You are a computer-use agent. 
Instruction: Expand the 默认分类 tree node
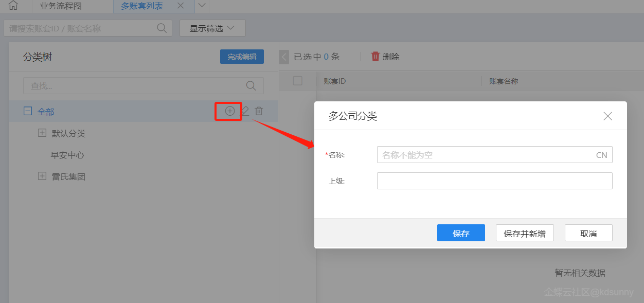(x=42, y=133)
